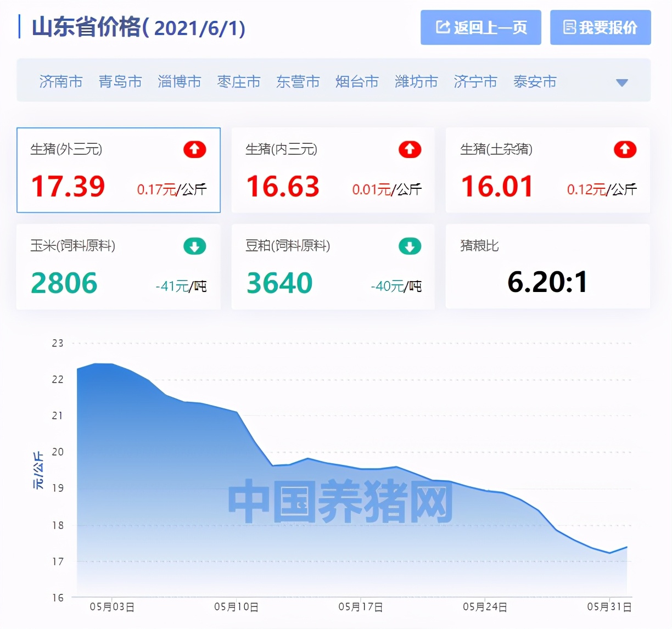Screen dimensions: 672x629
Task: Click the 20 y-axis tick label
Action: pos(58,452)
